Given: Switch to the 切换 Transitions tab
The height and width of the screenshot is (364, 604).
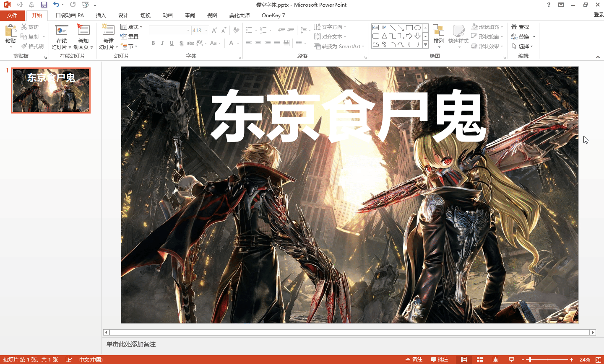Looking at the screenshot, I should (x=146, y=15).
